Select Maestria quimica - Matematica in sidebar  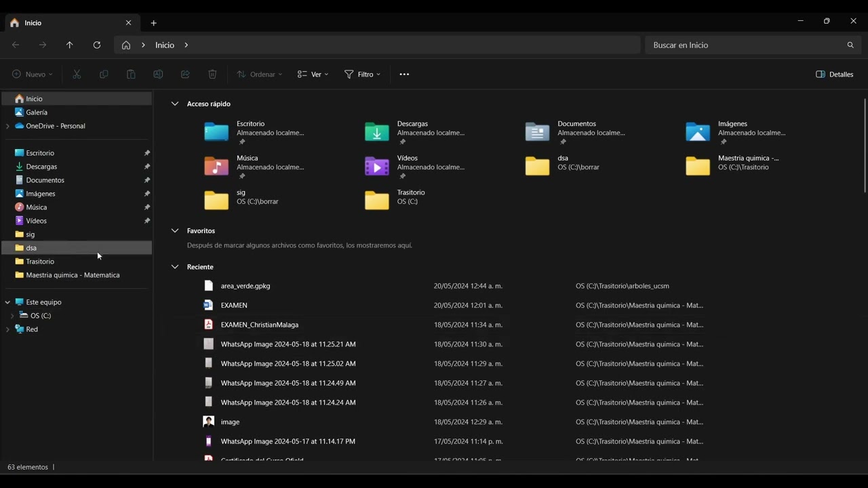(x=77, y=275)
